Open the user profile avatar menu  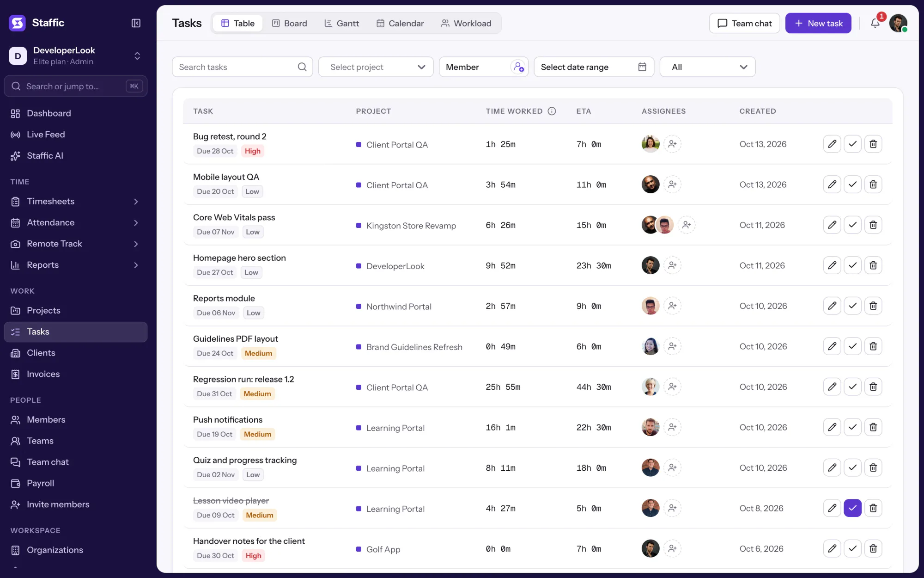click(x=898, y=23)
